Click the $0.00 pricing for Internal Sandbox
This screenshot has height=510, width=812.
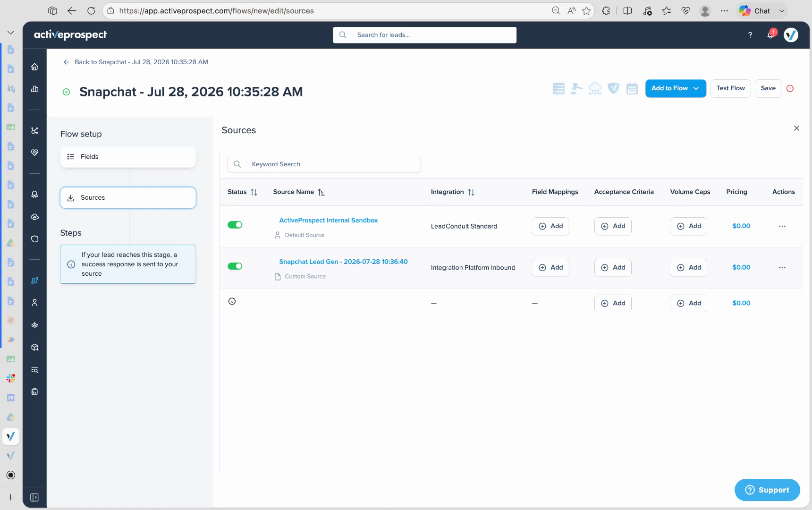(x=741, y=226)
